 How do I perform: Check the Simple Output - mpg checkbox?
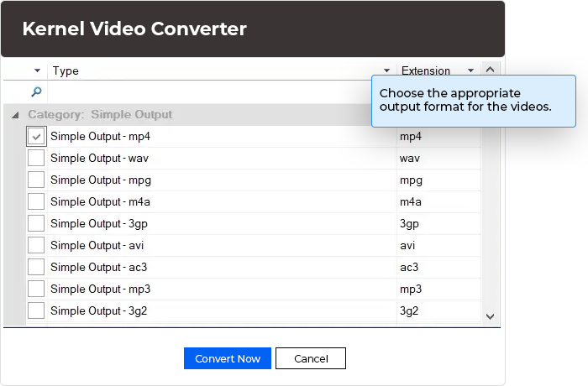(36, 180)
